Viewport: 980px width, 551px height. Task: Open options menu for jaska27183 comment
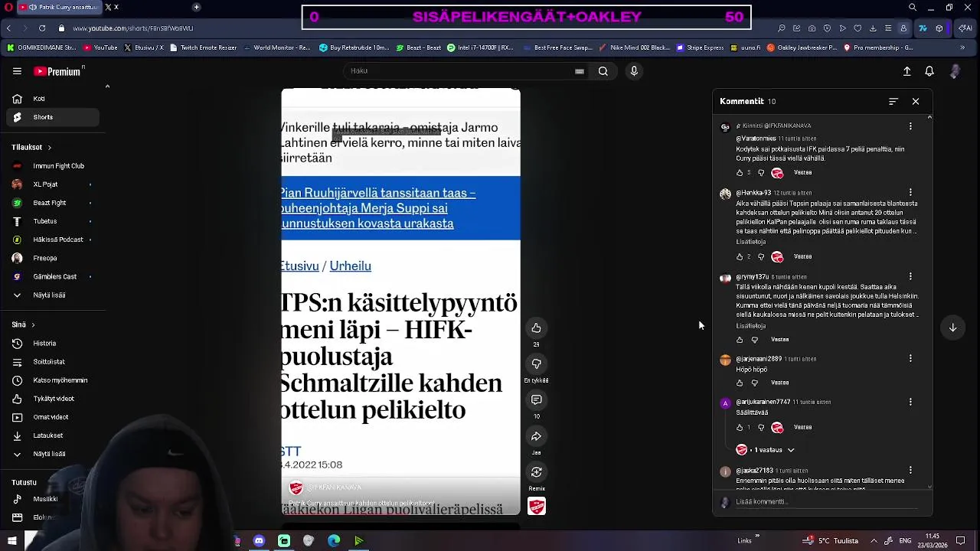(x=910, y=470)
